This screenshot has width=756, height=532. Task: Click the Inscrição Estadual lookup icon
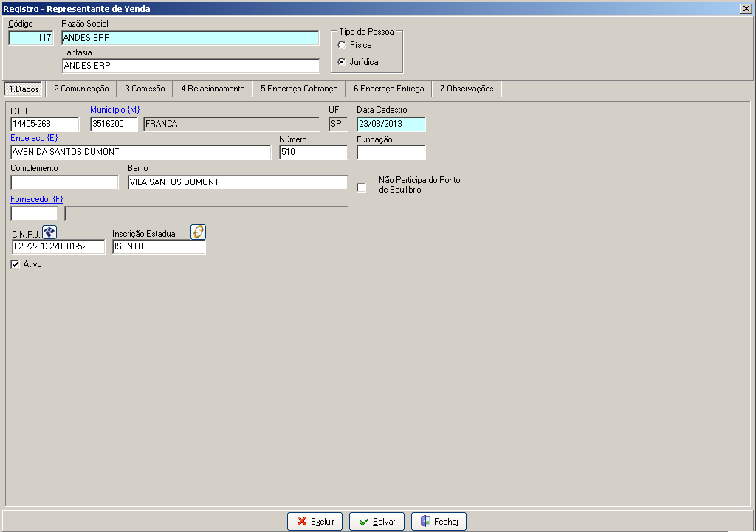tap(198, 232)
